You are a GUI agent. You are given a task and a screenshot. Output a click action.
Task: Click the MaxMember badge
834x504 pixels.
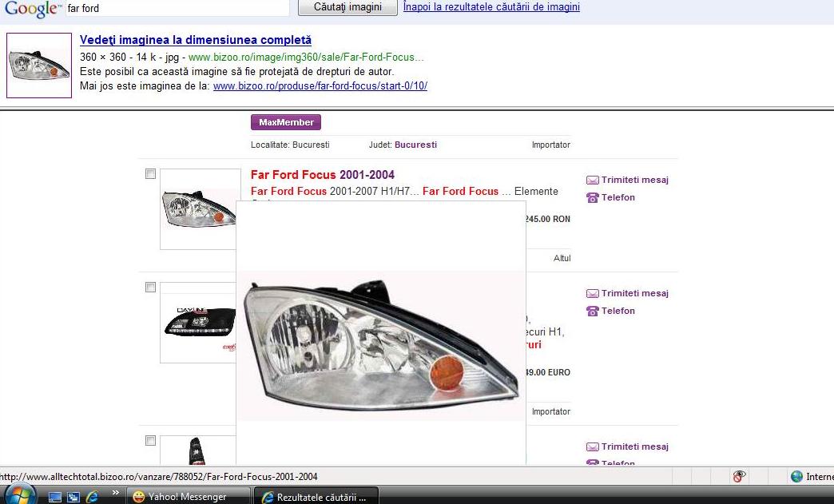[x=286, y=122]
